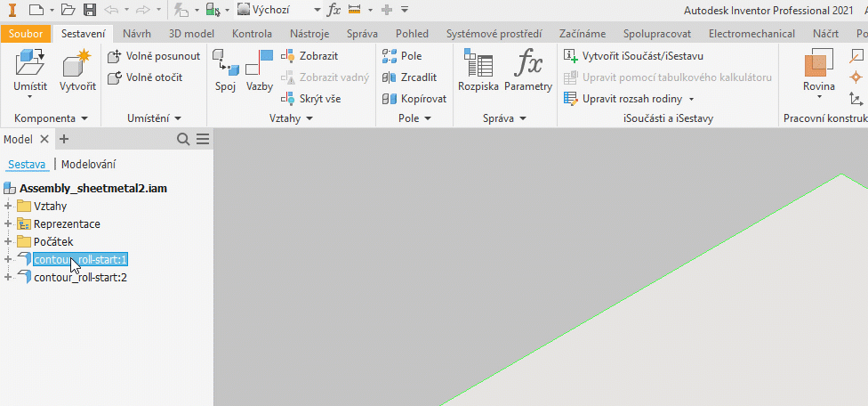
Task: Click Vytvořit iSoučást/iSestavu
Action: [x=633, y=56]
